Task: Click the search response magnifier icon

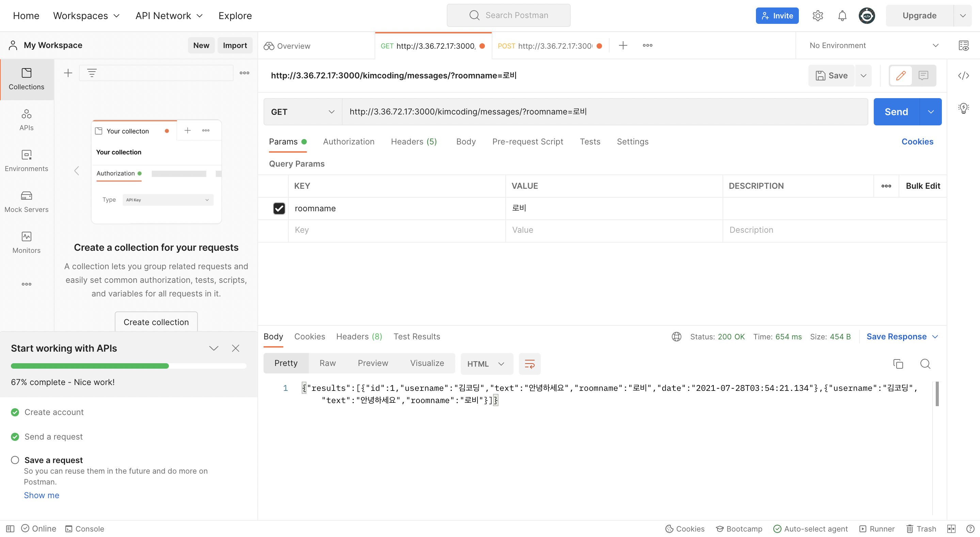Action: tap(925, 364)
